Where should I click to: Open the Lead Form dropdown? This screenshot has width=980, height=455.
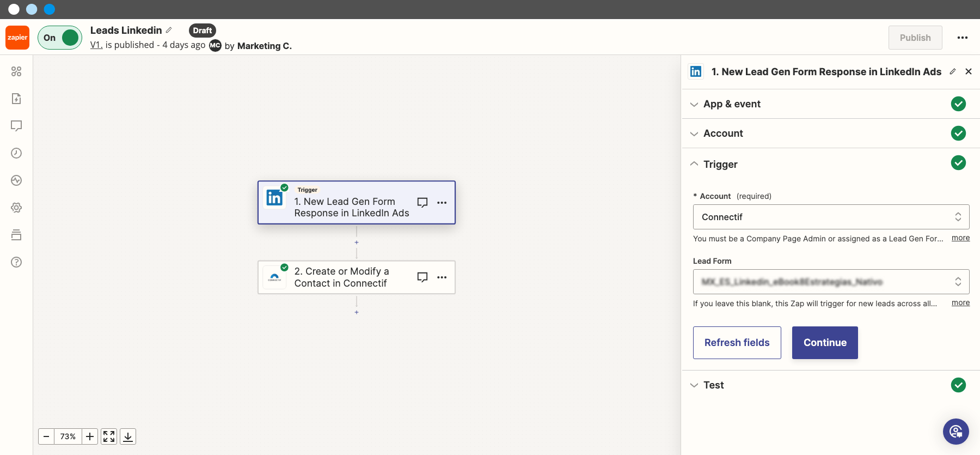coord(831,282)
